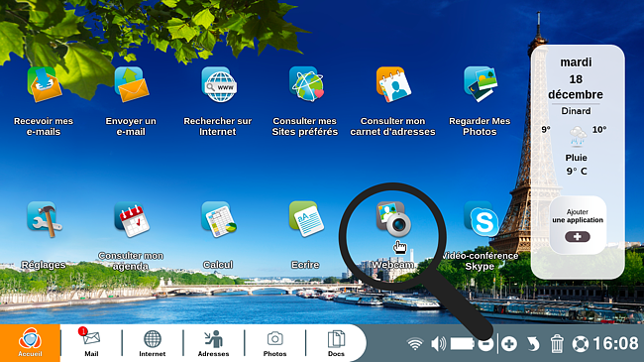
Task: Open the Ecrire word processor
Action: (306, 219)
